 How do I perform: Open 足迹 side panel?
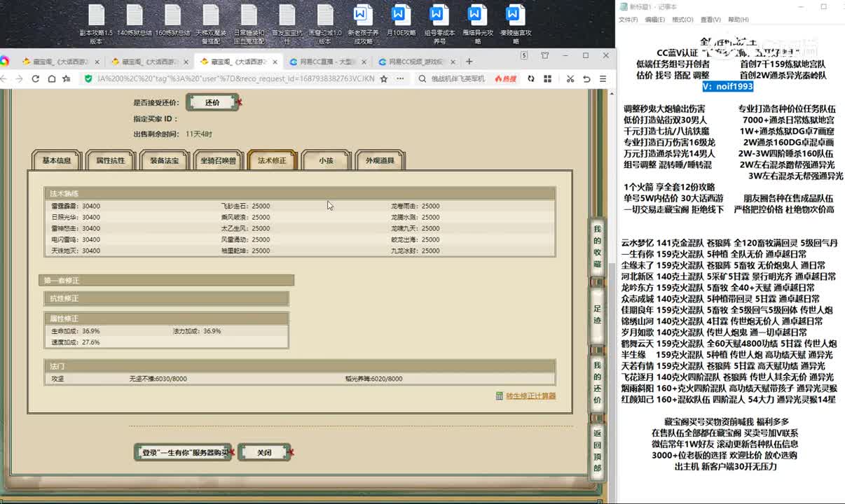pyautogui.click(x=597, y=314)
